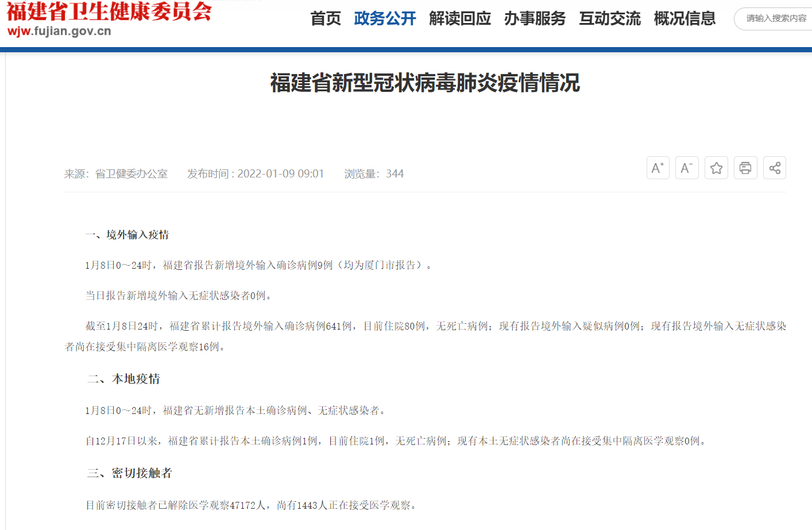
Task: Decrease font size with A- icon
Action: pos(687,168)
